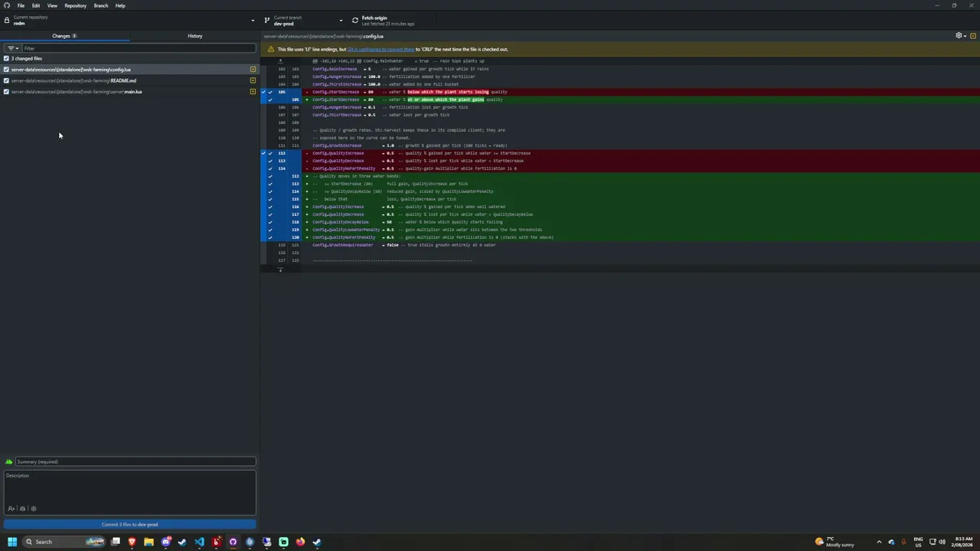The height and width of the screenshot is (551, 980).
Task: Click the fetch sync arrows icon
Action: coord(355,20)
